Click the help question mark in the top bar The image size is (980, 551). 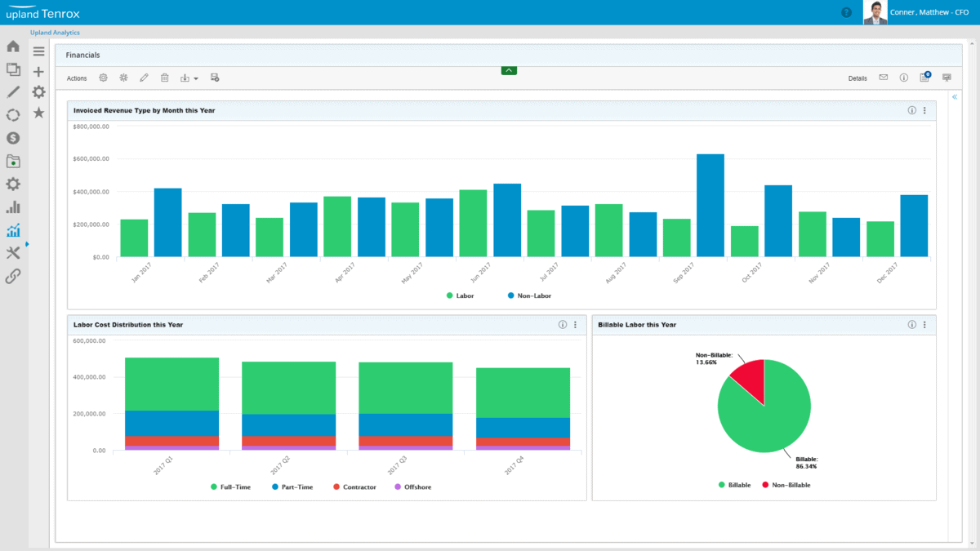pos(847,12)
